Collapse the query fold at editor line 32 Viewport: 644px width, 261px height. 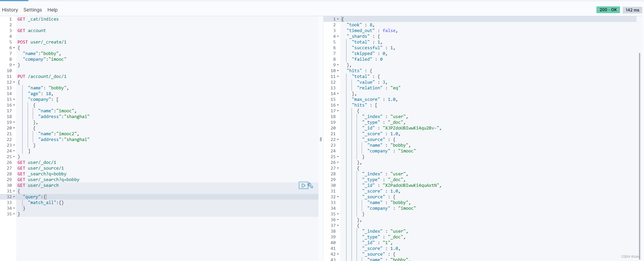(x=14, y=197)
